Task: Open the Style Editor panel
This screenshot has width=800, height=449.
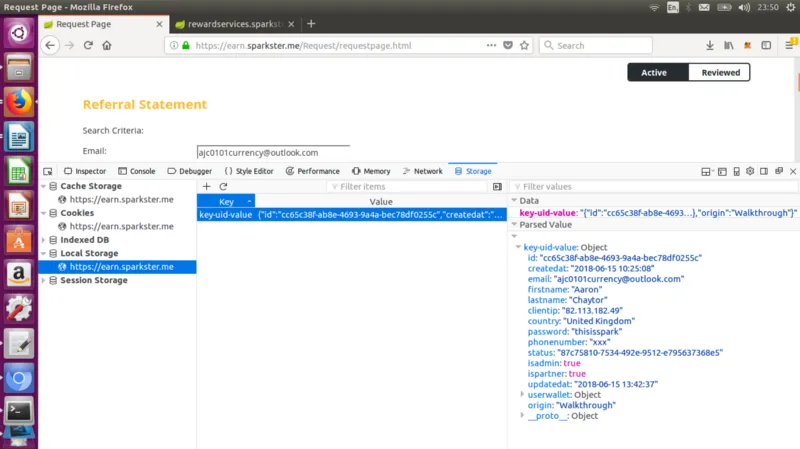Action: coord(249,171)
